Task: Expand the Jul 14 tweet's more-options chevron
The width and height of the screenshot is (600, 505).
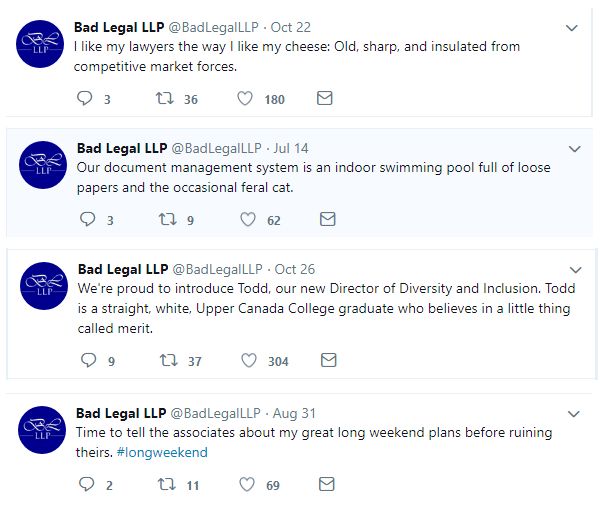Action: tap(574, 149)
